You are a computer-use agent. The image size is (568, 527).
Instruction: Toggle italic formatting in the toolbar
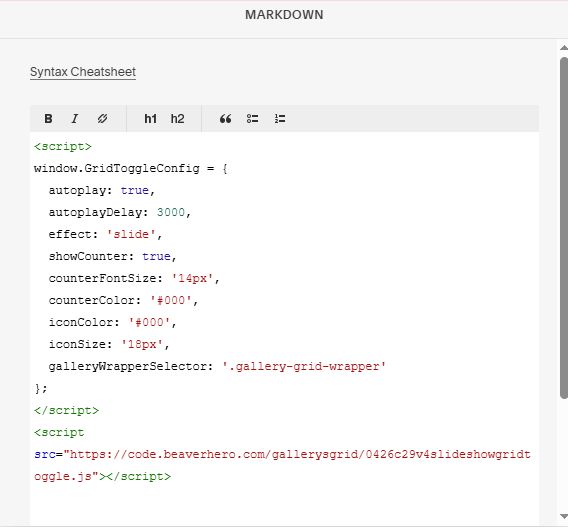click(75, 118)
